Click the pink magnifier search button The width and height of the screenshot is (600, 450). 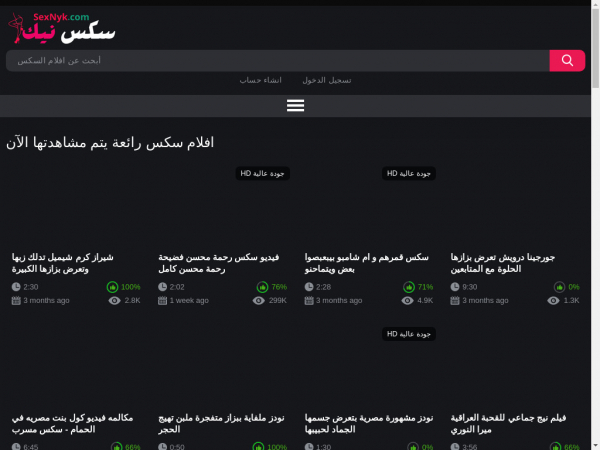pyautogui.click(x=567, y=61)
